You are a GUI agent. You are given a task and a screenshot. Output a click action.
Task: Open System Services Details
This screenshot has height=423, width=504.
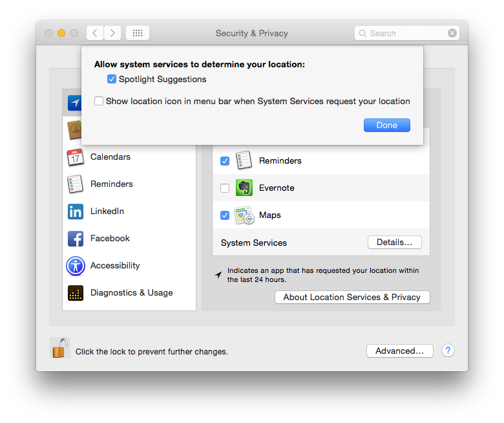pos(394,242)
